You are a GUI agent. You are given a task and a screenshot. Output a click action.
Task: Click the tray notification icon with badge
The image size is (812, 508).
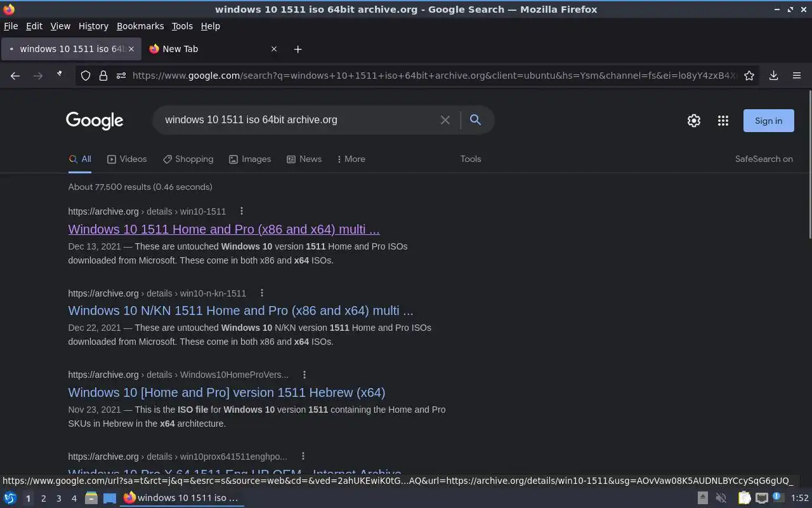coord(779,498)
